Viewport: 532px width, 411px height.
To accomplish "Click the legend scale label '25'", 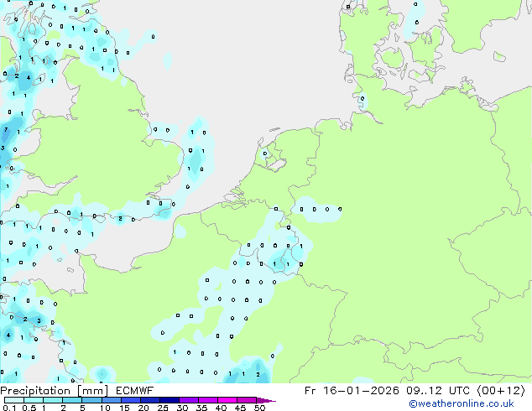I will 163,408.
